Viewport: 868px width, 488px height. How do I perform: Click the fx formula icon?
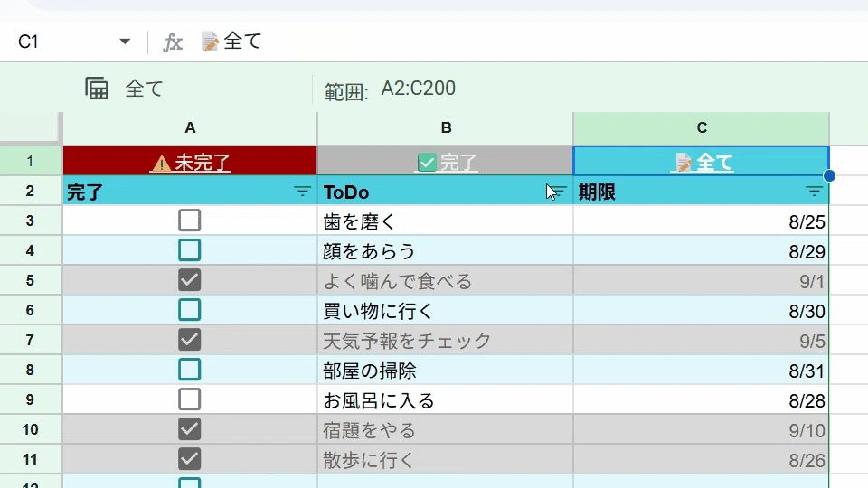pos(172,42)
